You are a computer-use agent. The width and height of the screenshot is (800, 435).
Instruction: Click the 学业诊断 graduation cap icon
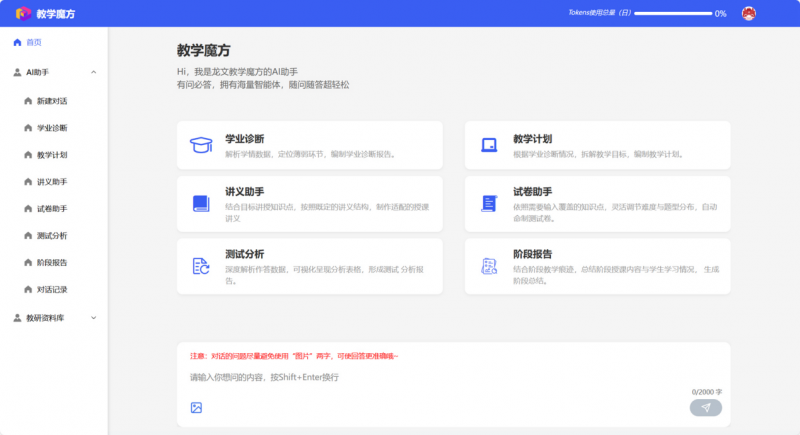coord(201,145)
